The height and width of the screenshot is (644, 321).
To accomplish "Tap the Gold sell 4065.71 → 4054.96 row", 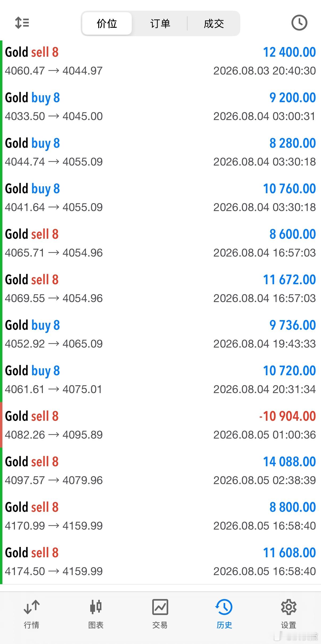I will click(160, 243).
